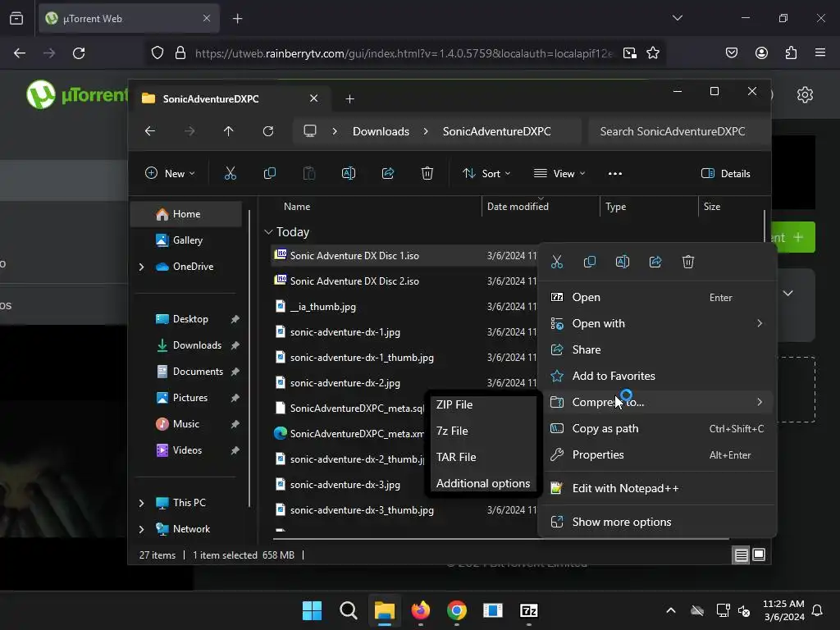Reload the Firefox page

(79, 53)
